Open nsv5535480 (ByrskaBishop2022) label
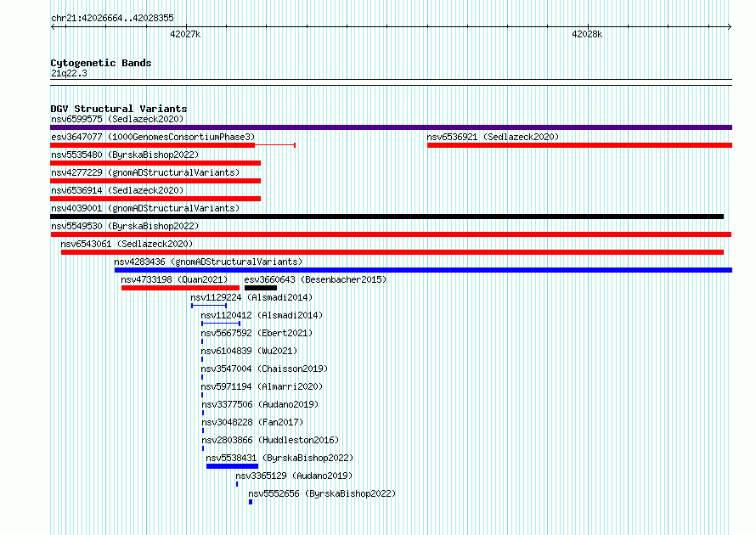 point(125,155)
